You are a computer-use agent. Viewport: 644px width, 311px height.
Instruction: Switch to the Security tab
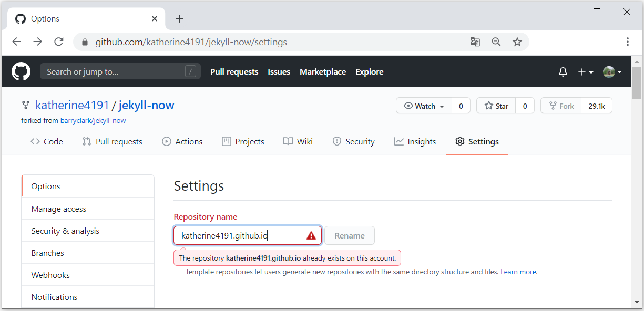[x=354, y=141]
